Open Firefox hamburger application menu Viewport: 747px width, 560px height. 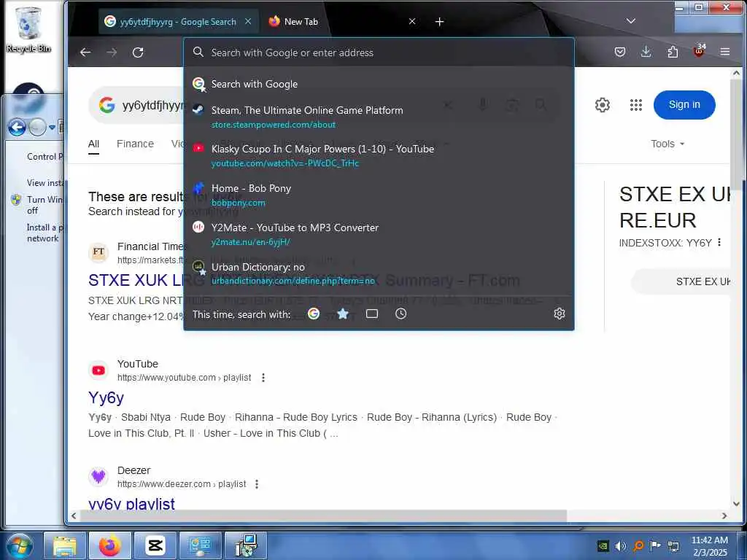pyautogui.click(x=725, y=52)
